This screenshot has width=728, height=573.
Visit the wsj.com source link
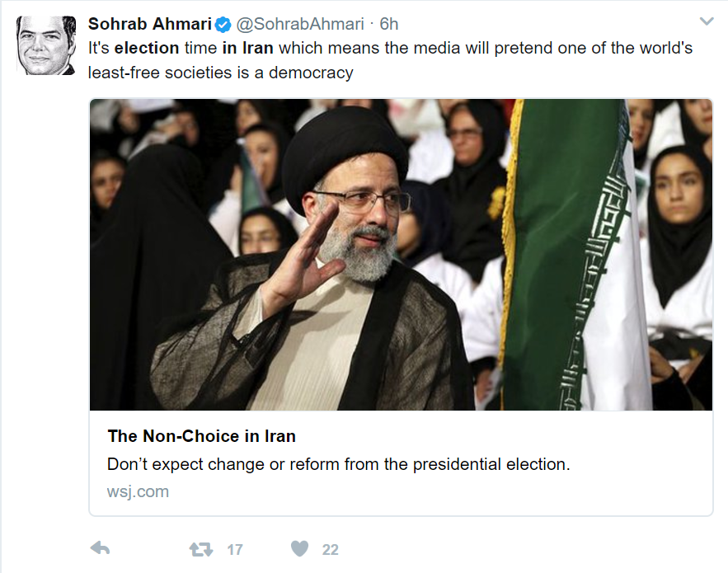(x=138, y=491)
